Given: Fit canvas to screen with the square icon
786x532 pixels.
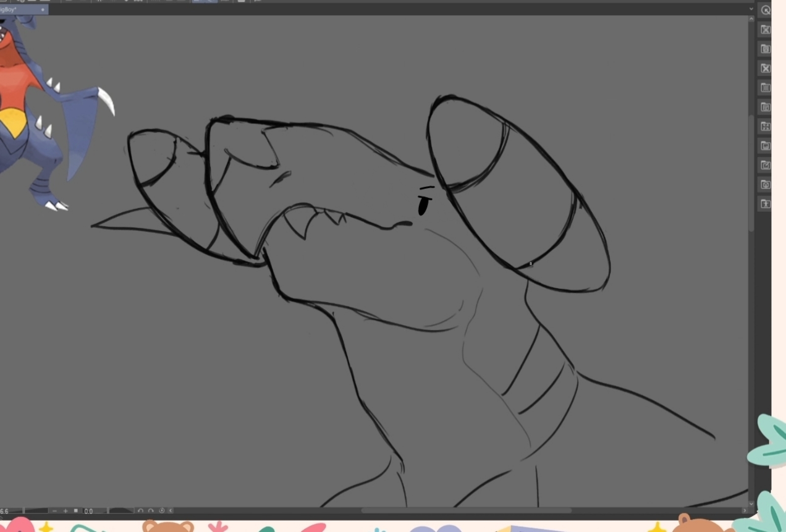Looking at the screenshot, I should [x=76, y=511].
